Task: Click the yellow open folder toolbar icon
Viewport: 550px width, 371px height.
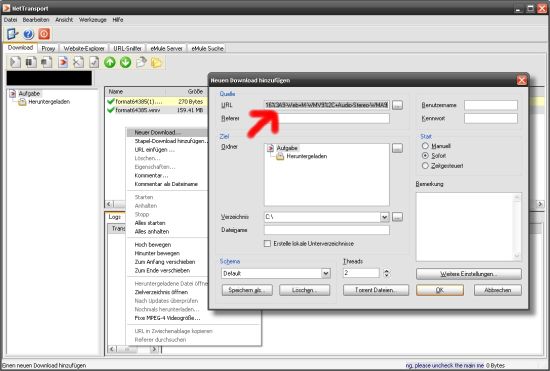Action: tap(156, 62)
